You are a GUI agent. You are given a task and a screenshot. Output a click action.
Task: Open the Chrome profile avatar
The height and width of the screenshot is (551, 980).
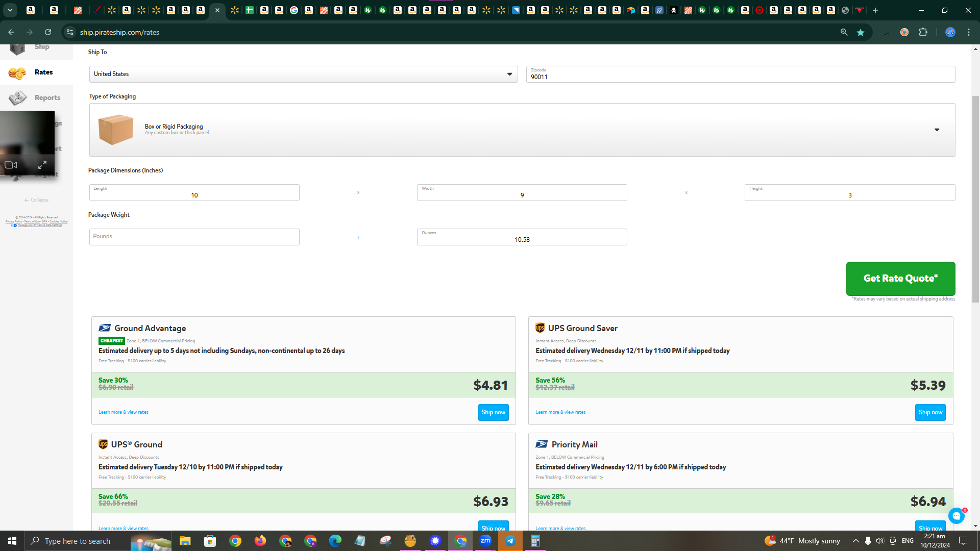coord(950,32)
